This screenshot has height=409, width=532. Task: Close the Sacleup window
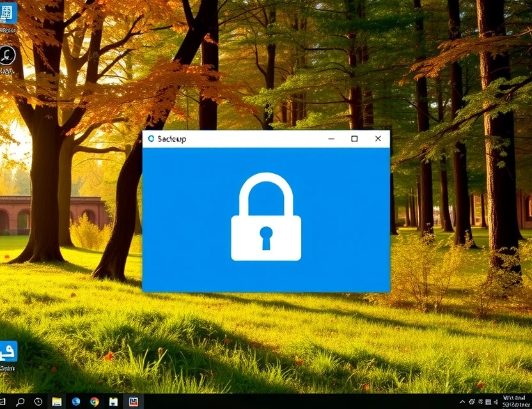pyautogui.click(x=378, y=139)
